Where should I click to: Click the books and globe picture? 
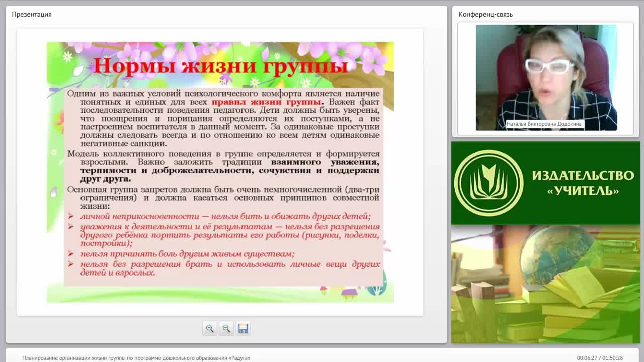[545, 284]
